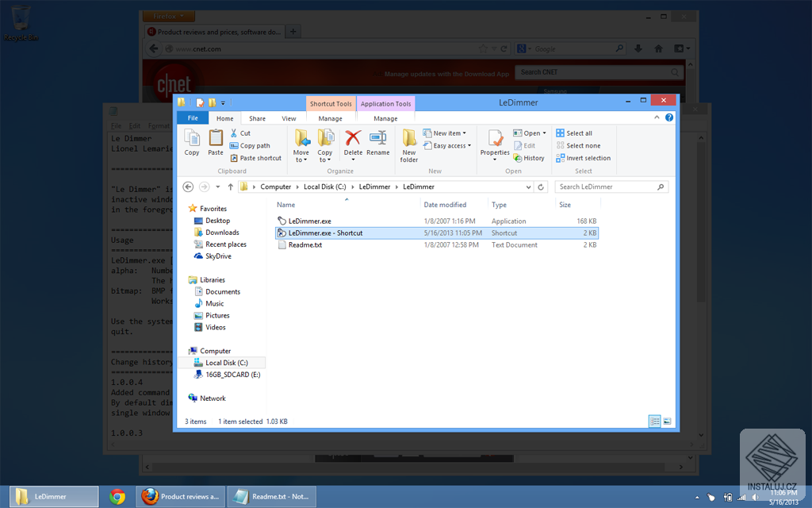
Task: Click the Help question mark icon
Action: [669, 117]
